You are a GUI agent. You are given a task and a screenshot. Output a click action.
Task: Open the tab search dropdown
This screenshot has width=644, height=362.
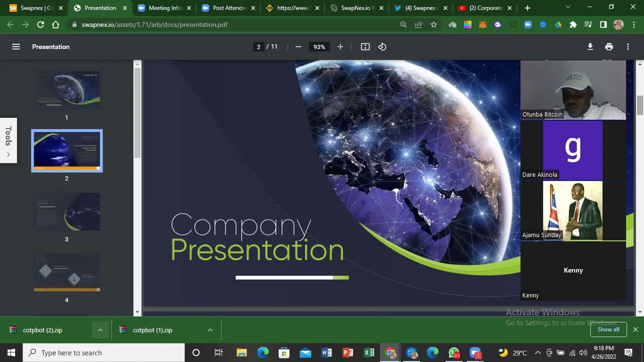pyautogui.click(x=568, y=8)
